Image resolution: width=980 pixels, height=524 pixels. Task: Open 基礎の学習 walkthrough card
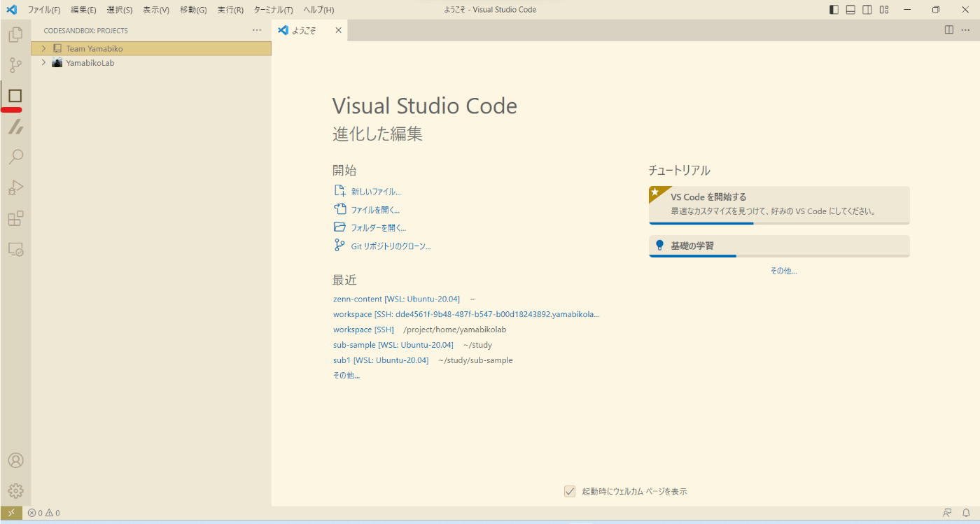779,245
